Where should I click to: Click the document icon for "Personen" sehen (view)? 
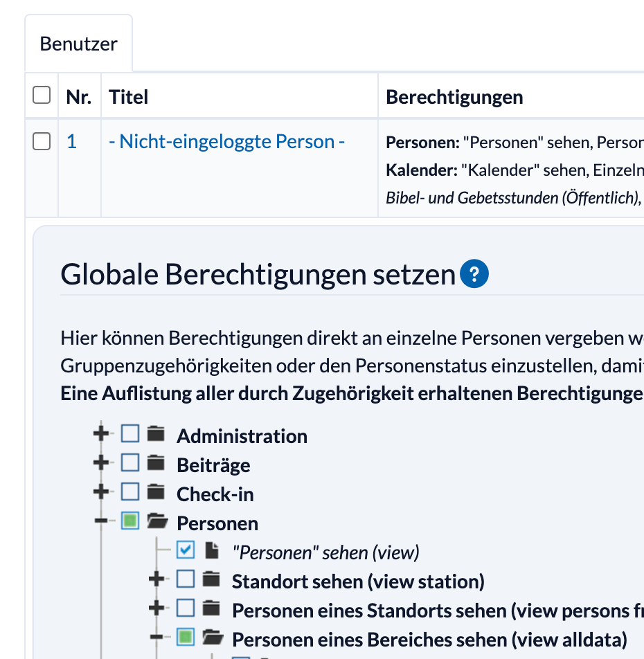coord(212,550)
